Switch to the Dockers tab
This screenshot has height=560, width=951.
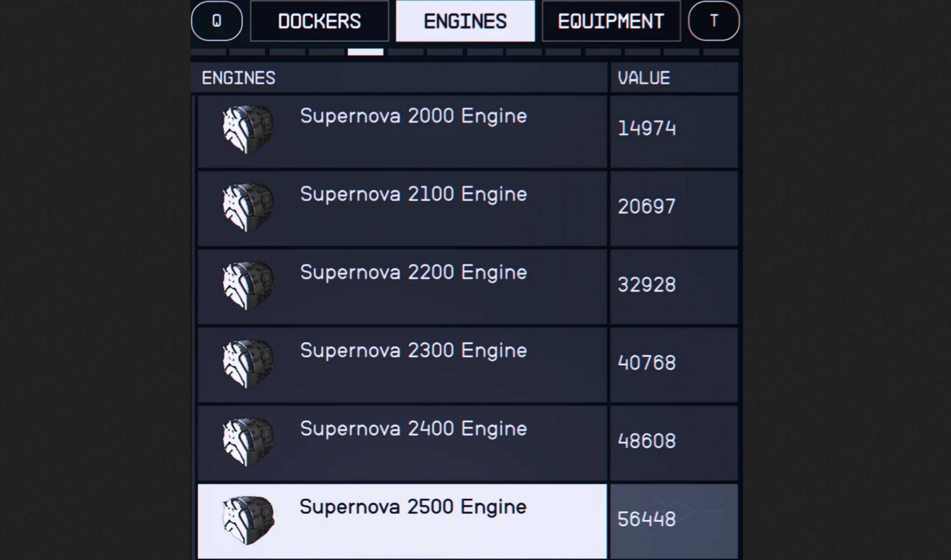point(320,21)
